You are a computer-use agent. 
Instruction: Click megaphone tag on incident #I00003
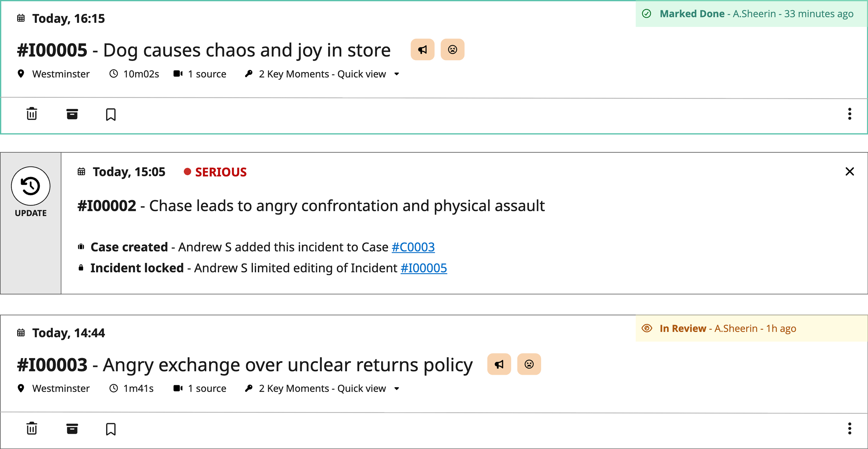point(499,364)
